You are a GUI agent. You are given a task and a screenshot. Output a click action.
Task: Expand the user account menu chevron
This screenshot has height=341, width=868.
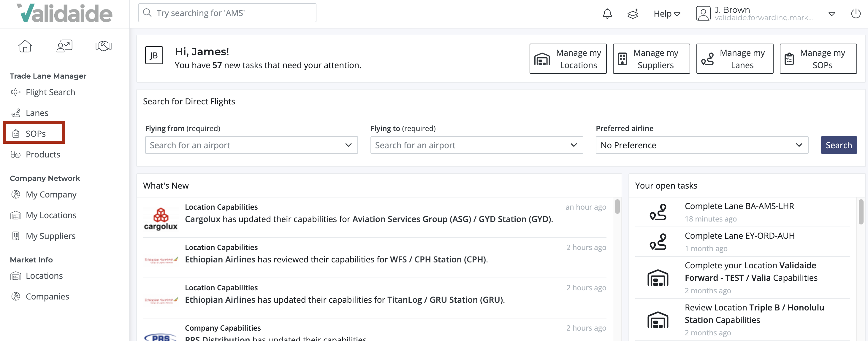tap(831, 14)
